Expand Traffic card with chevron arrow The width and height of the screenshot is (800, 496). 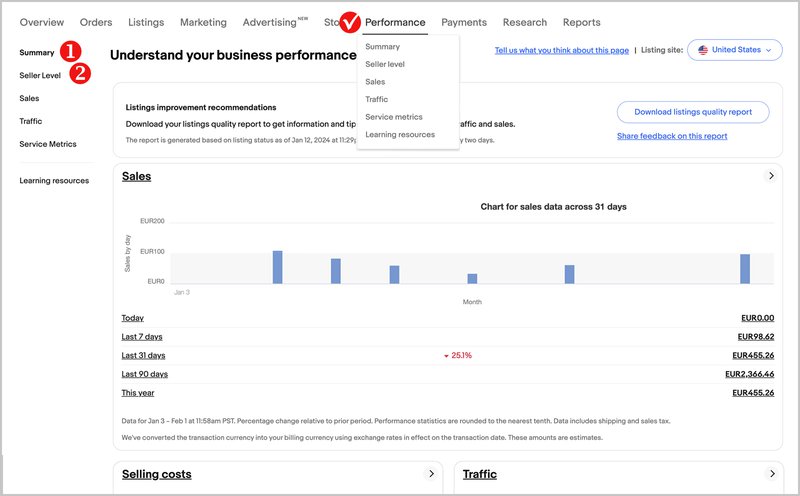pyautogui.click(x=772, y=474)
